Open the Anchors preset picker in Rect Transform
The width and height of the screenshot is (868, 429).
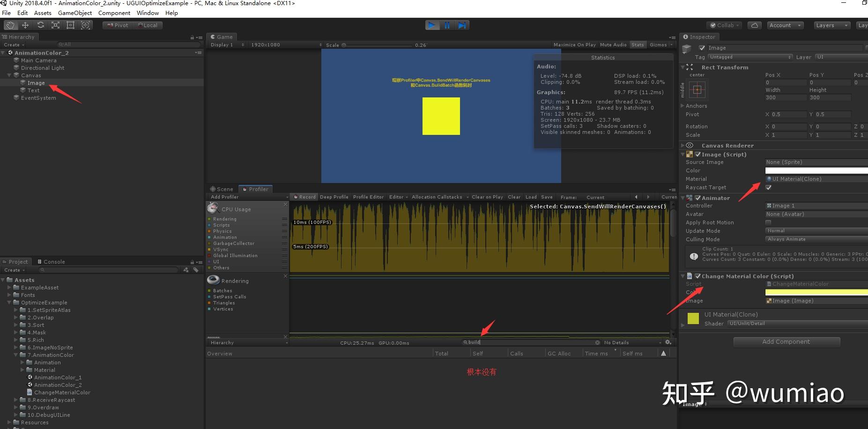697,90
